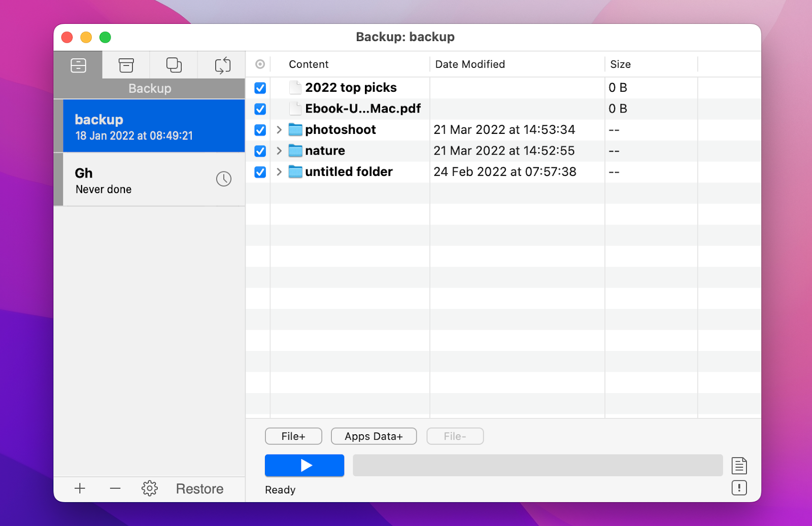Select the 'photoshoot' folder name

coord(341,130)
